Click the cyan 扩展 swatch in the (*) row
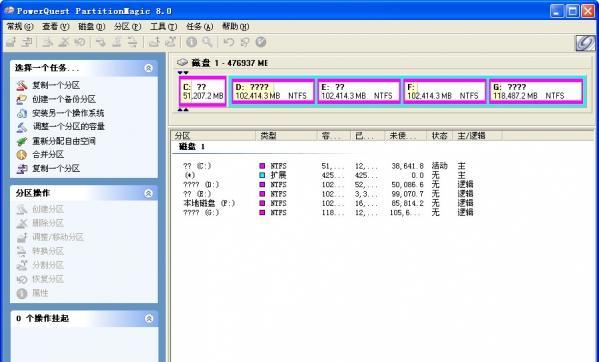Image resolution: width=599 pixels, height=362 pixels. pyautogui.click(x=262, y=175)
